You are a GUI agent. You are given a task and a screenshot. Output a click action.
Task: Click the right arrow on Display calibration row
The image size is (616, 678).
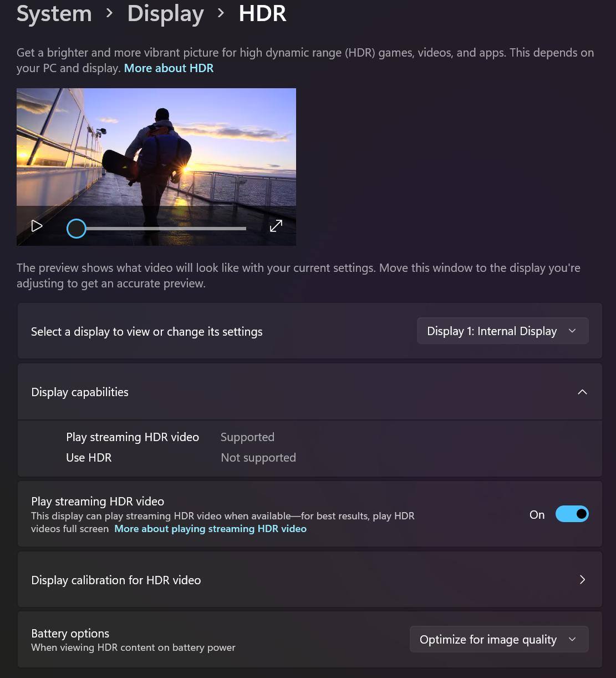coord(582,580)
